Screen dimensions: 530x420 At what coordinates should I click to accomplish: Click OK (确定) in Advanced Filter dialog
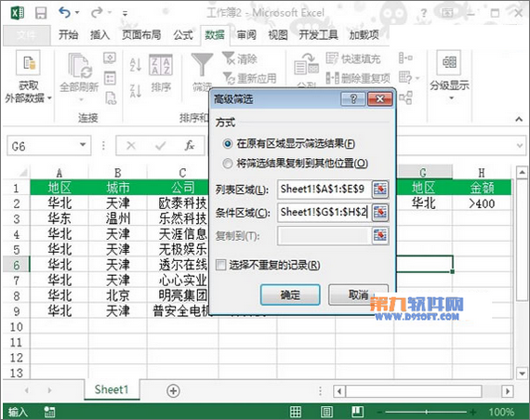290,295
